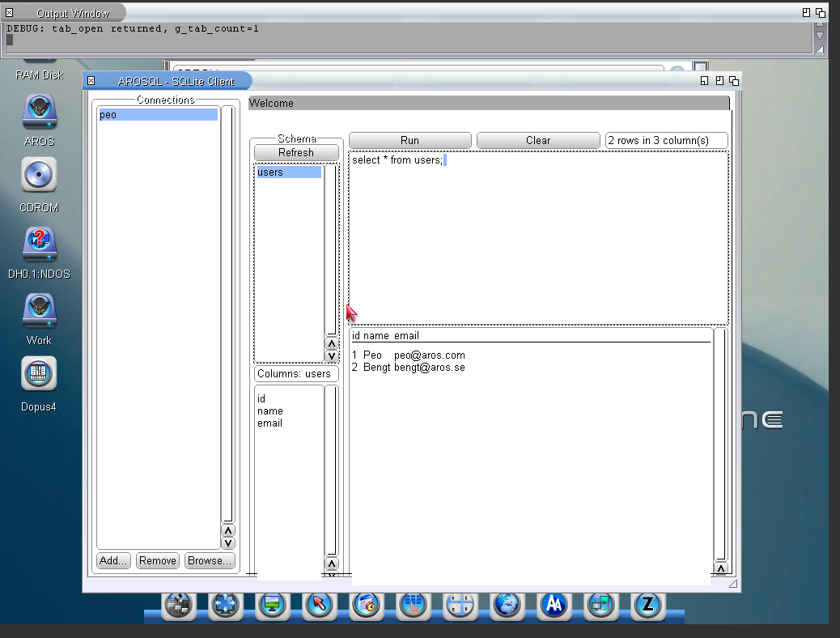Click the Output Window scroll down arrow
840x638 pixels.
tap(820, 36)
